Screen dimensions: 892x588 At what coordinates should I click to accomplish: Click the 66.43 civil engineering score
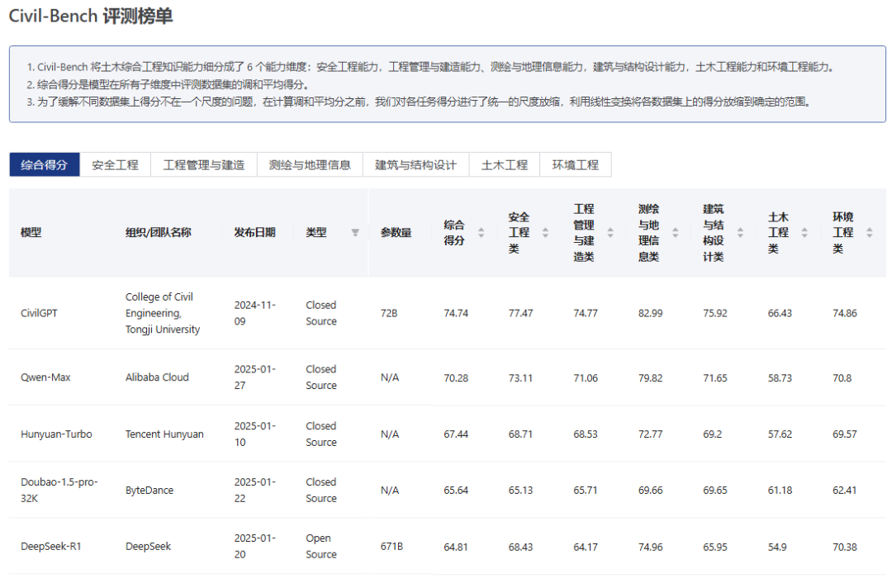pyautogui.click(x=780, y=313)
